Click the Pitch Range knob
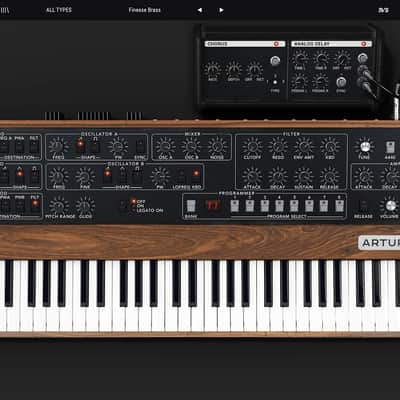 pos(59,206)
